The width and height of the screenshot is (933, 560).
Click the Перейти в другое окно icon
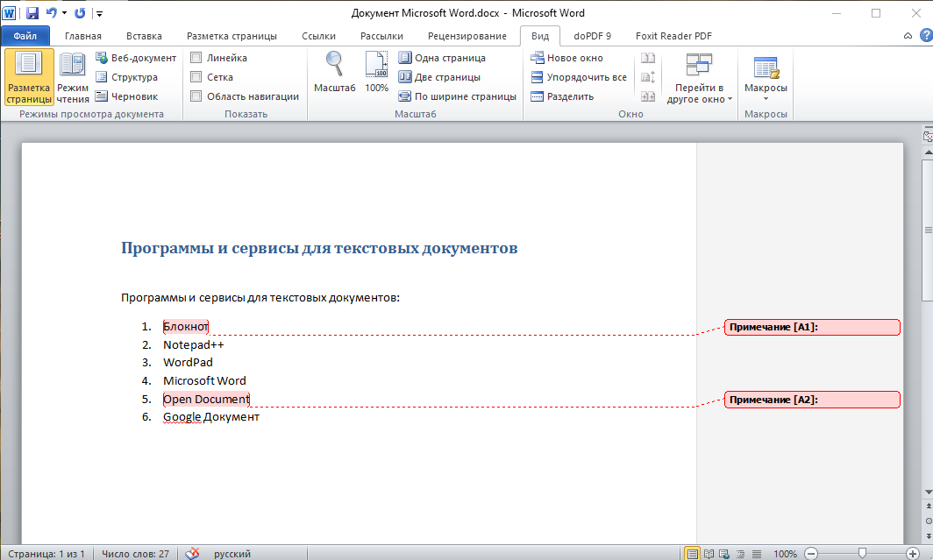(x=699, y=65)
